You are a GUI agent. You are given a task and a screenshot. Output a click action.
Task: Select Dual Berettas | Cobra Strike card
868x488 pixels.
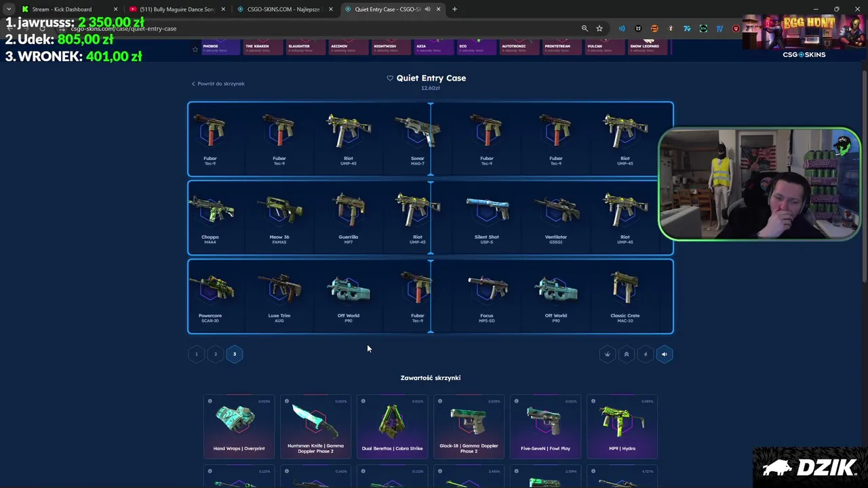[x=392, y=427]
